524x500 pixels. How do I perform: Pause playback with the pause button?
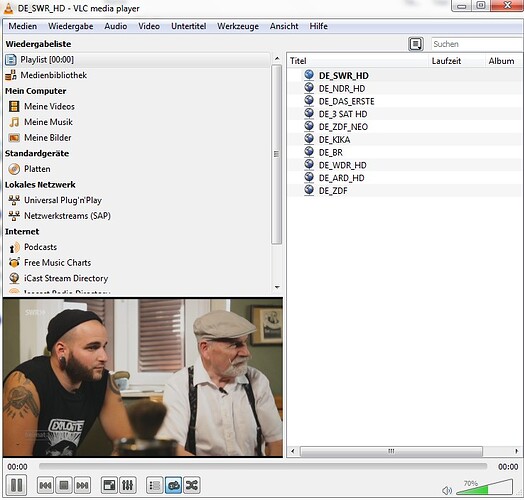pos(16,485)
